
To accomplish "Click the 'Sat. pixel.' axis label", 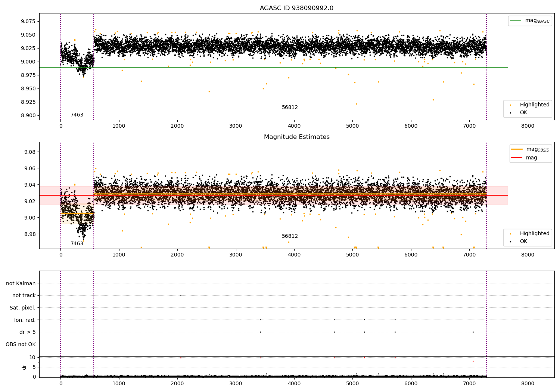I will 23,308.
